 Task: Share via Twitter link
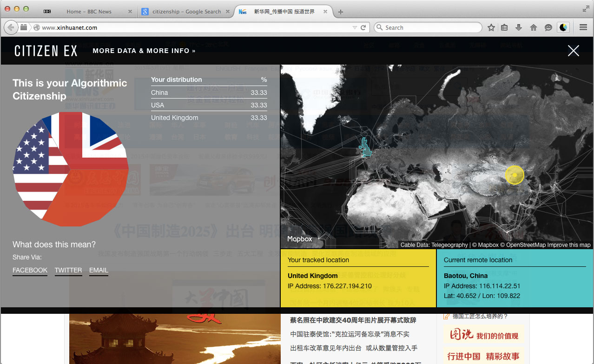68,270
